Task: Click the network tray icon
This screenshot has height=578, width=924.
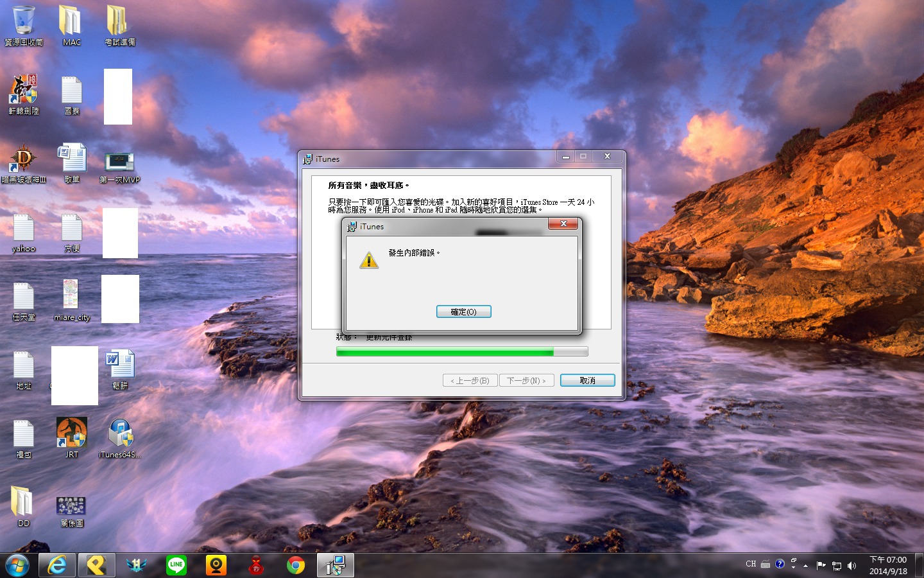Action: click(x=836, y=566)
